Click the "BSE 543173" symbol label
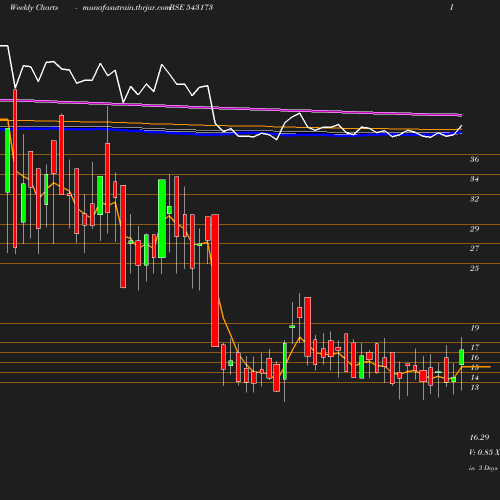 tap(191, 7)
